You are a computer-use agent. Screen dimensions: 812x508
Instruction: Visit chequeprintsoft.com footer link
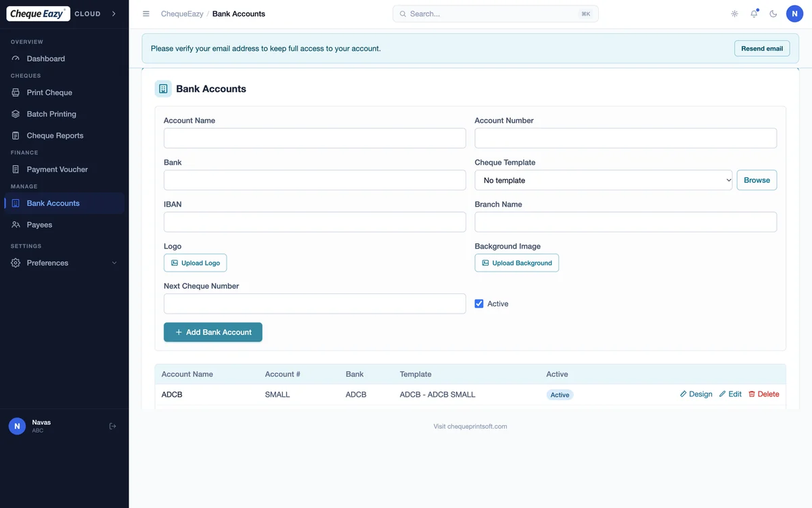pos(470,427)
